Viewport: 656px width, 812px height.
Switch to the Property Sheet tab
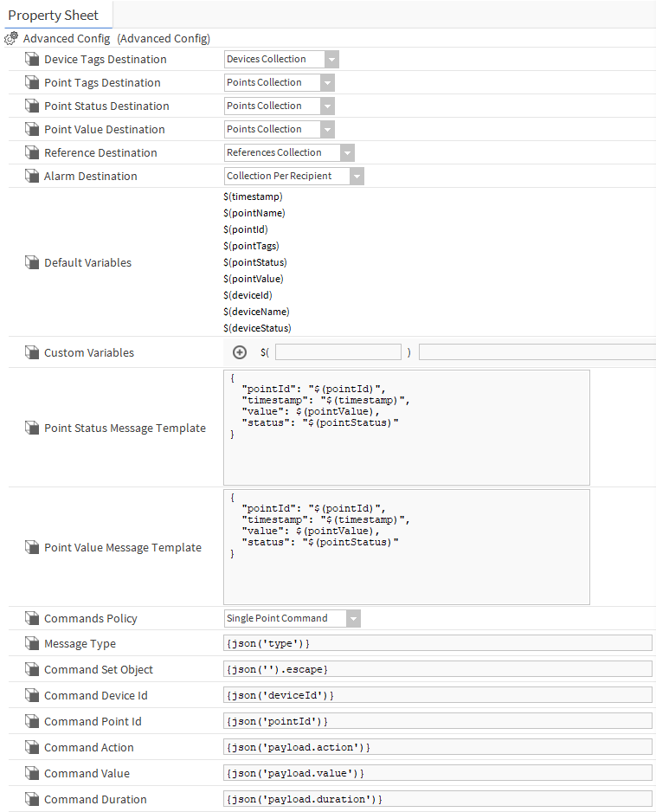54,16
